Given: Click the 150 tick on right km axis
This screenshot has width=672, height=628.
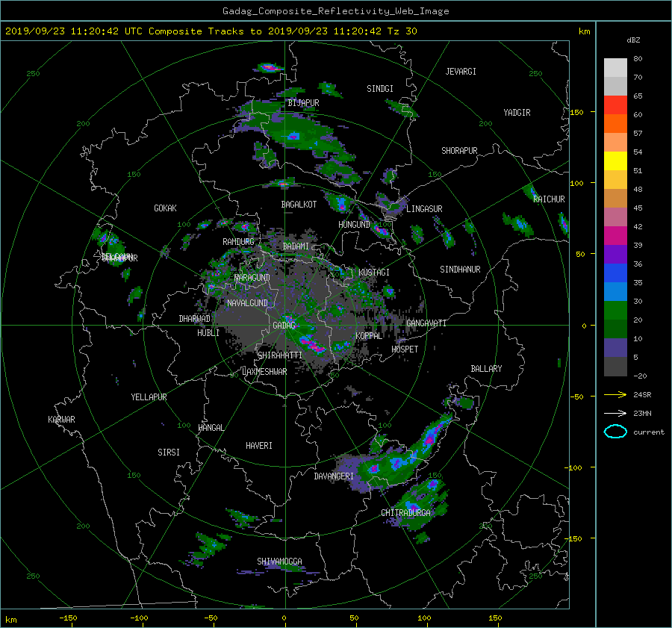Looking at the screenshot, I should (x=576, y=112).
